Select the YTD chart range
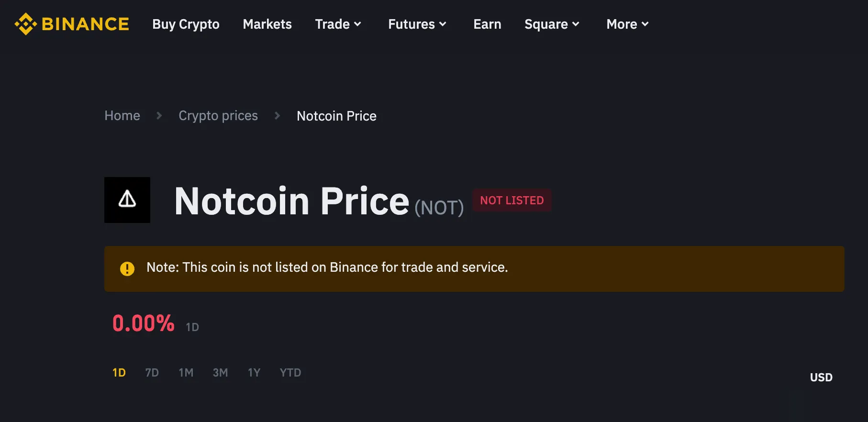868x422 pixels. click(290, 373)
